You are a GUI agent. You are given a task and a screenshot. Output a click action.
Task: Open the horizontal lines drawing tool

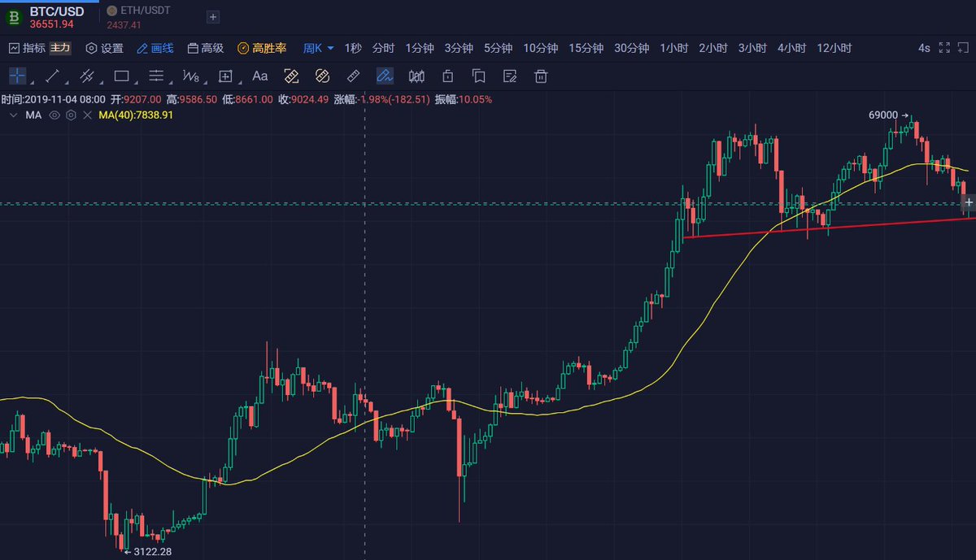click(156, 76)
